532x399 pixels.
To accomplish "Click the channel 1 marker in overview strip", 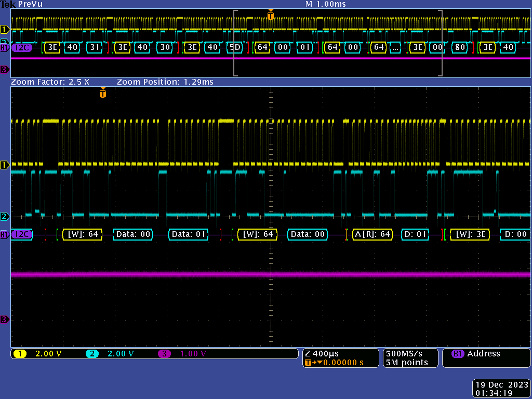I will 5,30.
